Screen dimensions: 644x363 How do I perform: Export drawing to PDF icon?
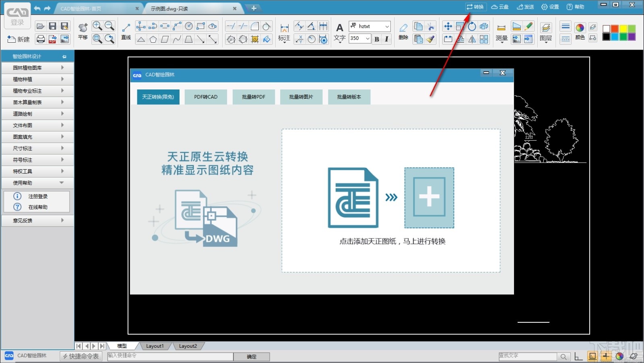(x=52, y=39)
